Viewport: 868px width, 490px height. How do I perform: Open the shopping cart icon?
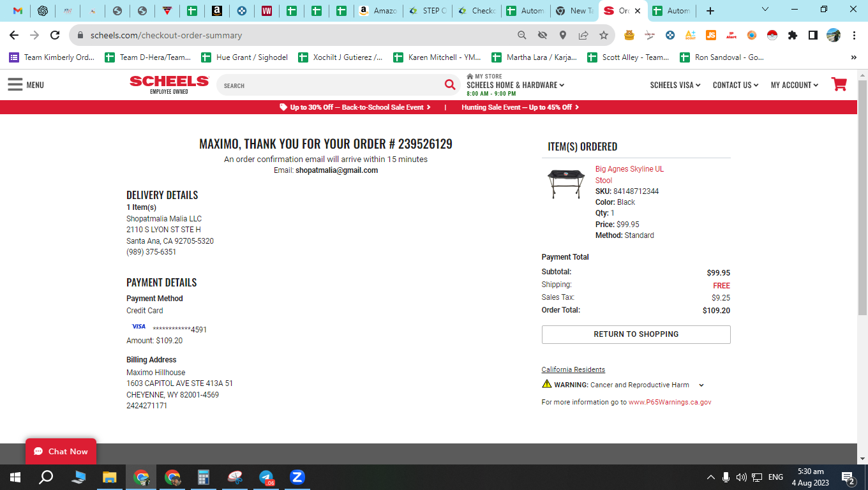pos(839,84)
